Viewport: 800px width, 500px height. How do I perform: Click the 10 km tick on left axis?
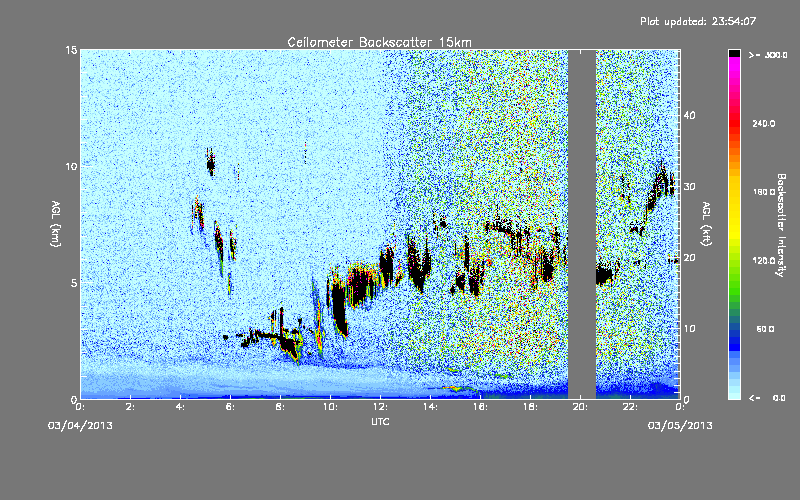point(71,166)
